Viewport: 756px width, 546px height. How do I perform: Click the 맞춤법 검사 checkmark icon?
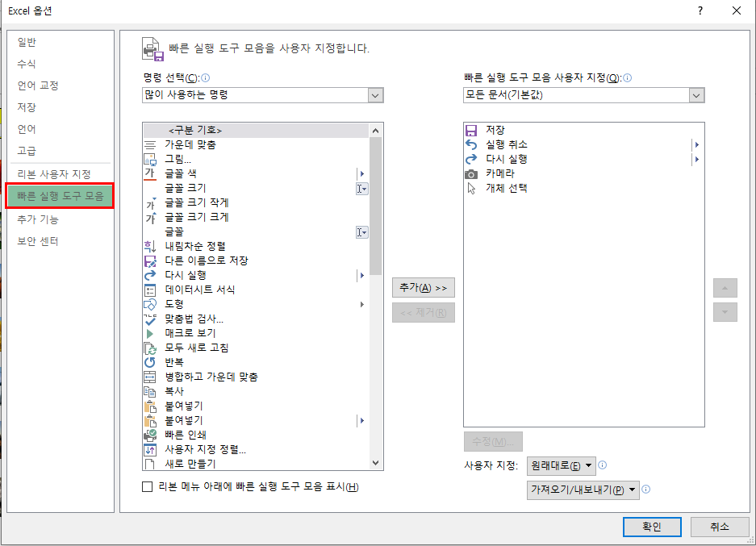click(150, 319)
